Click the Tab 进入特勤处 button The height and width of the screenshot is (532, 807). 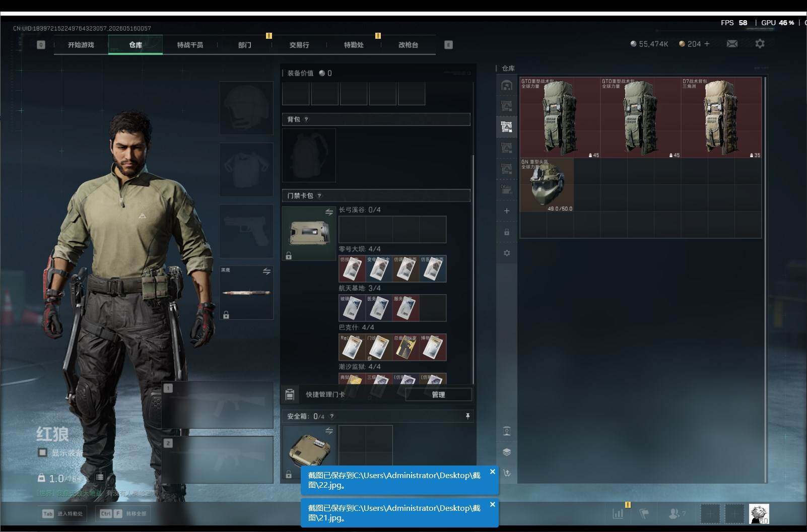tap(63, 513)
